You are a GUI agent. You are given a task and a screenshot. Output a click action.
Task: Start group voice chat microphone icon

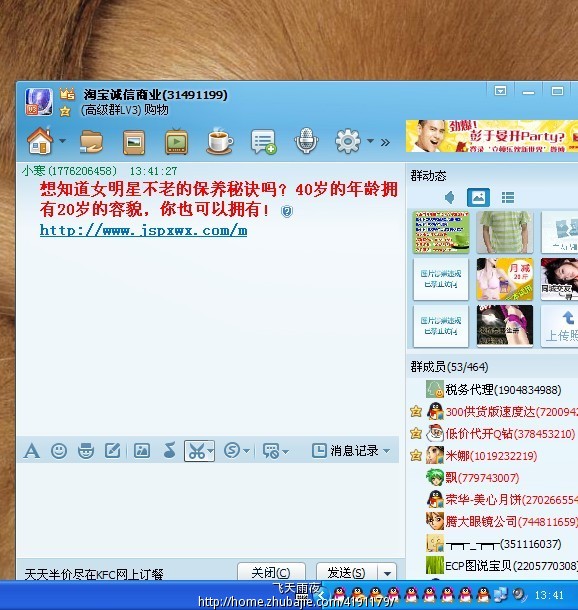[306, 140]
